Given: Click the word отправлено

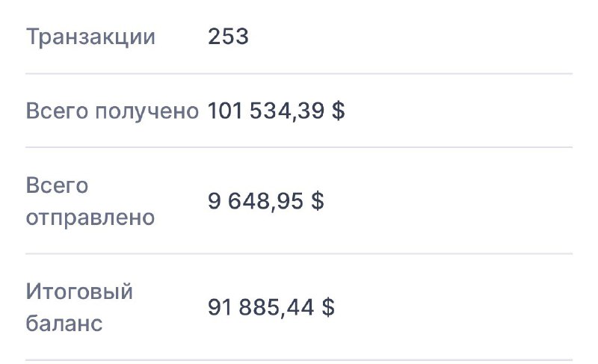Looking at the screenshot, I should (x=90, y=218).
